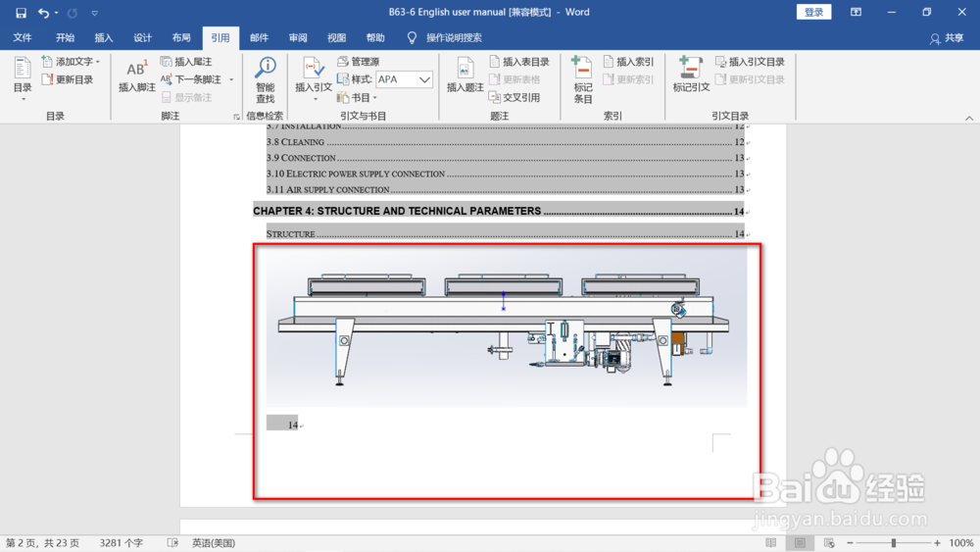Click the proofing check icon in status bar

(172, 542)
